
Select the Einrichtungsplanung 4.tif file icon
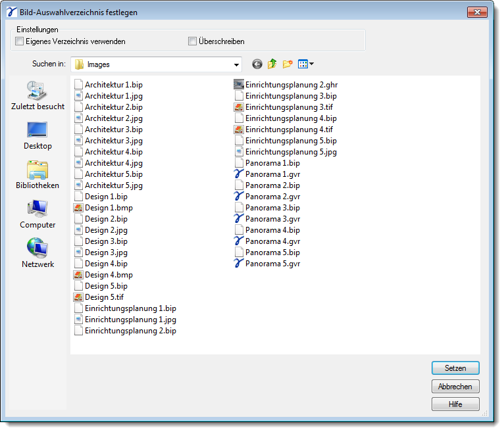pos(238,130)
